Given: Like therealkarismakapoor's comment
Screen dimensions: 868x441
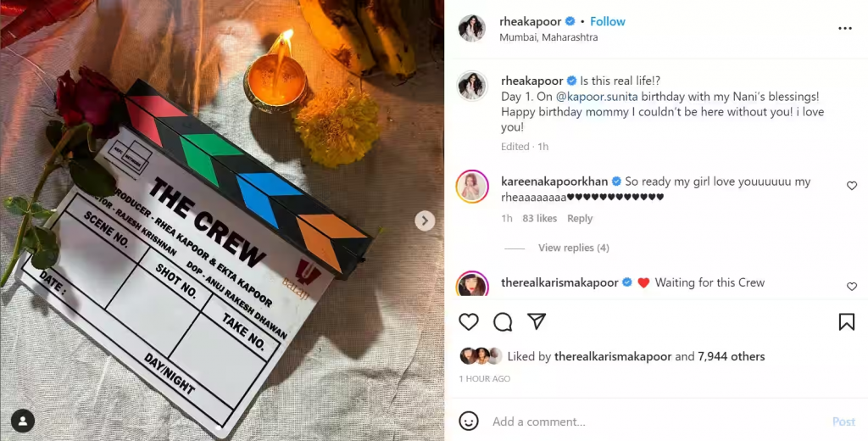Looking at the screenshot, I should pyautogui.click(x=852, y=287).
